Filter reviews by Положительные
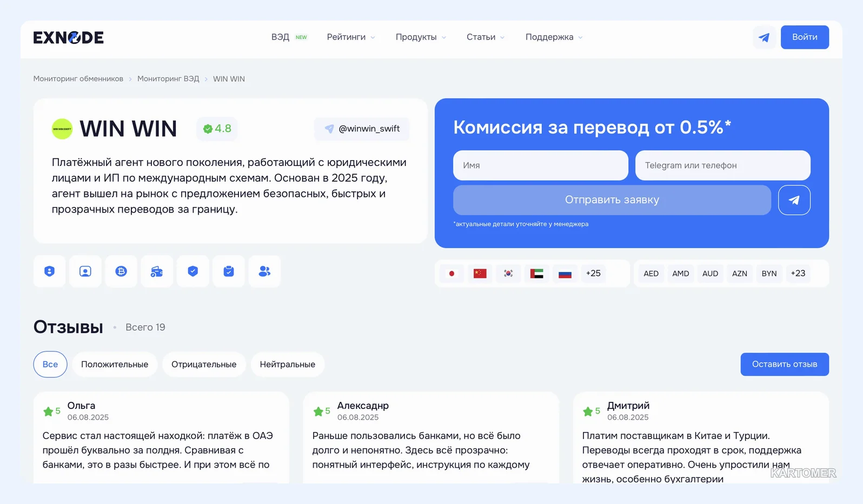 (115, 364)
